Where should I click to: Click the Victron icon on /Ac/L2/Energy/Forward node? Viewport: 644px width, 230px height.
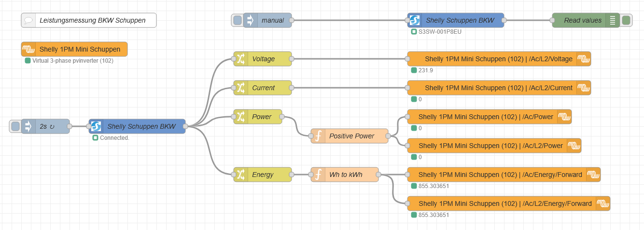tap(603, 203)
